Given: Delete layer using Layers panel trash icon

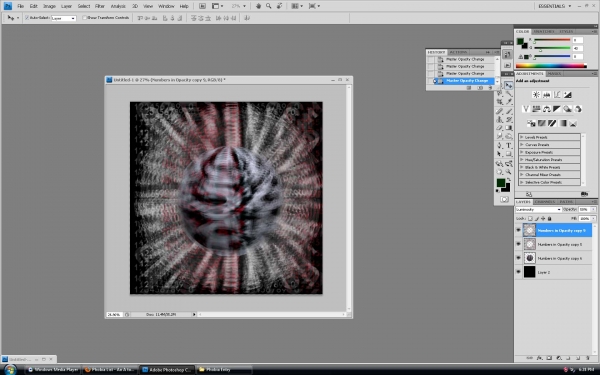Looking at the screenshot, I should click(x=588, y=358).
